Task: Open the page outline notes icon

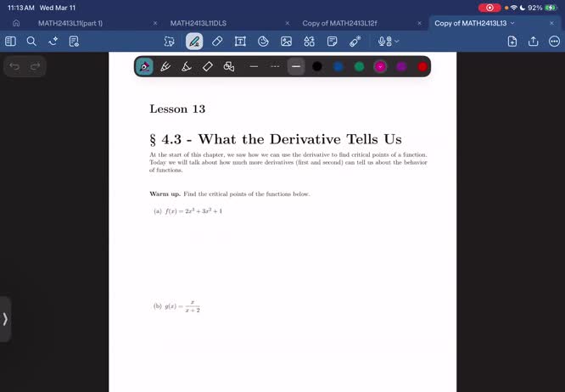Action: (x=74, y=42)
